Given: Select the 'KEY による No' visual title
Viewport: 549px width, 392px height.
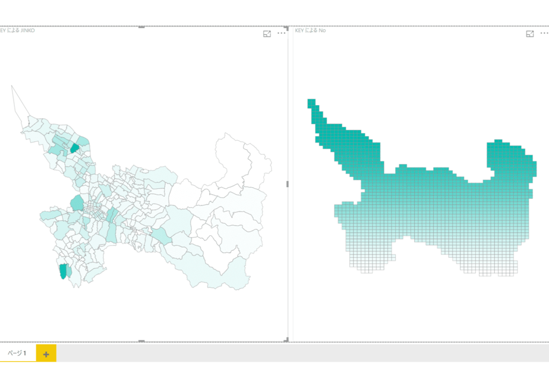Looking at the screenshot, I should click(x=311, y=30).
